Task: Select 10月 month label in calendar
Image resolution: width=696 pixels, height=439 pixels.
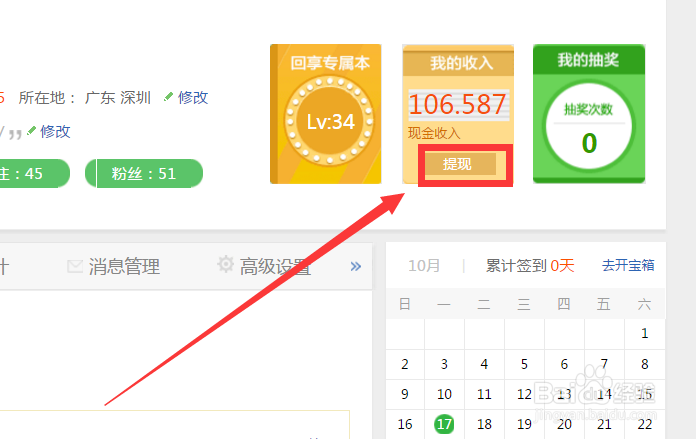Action: click(424, 265)
